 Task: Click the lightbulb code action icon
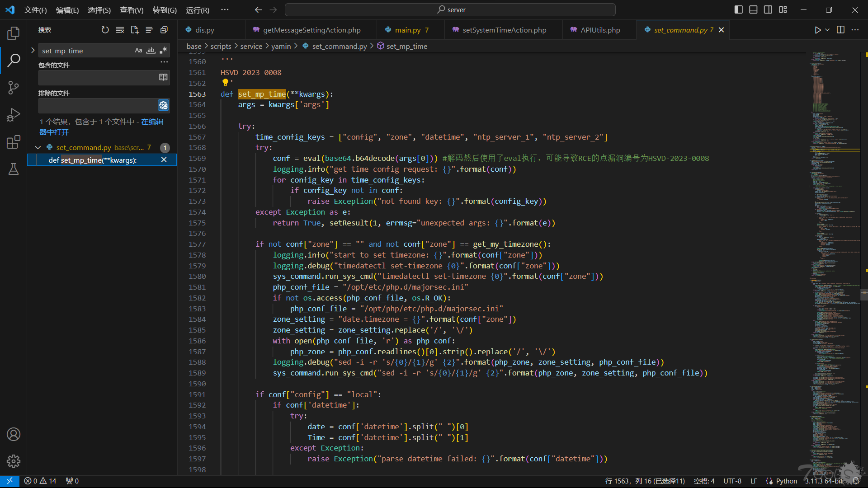[x=225, y=83]
